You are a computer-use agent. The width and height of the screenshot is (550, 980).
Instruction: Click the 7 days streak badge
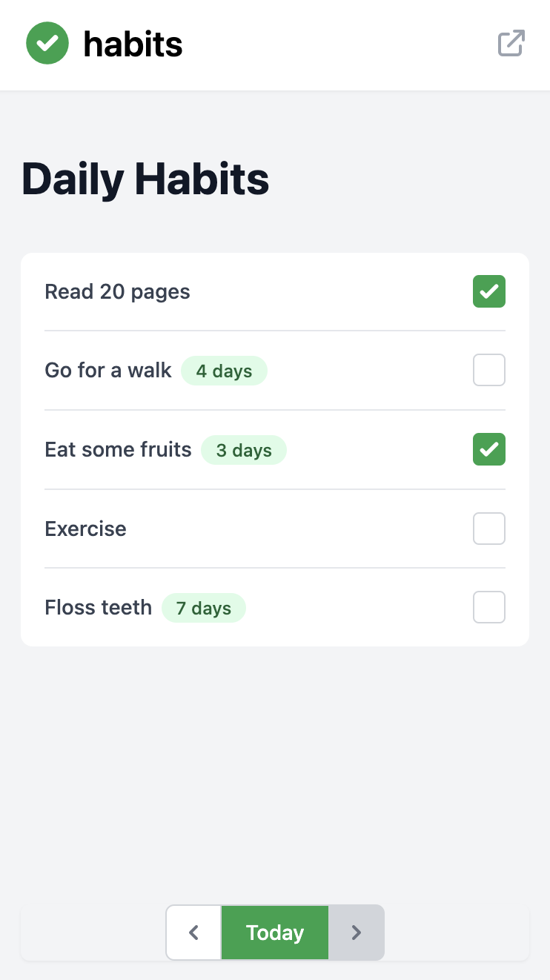(x=204, y=608)
